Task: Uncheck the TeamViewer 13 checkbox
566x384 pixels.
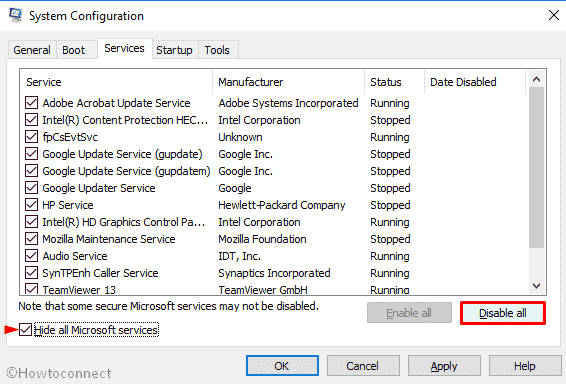Action: click(x=31, y=289)
